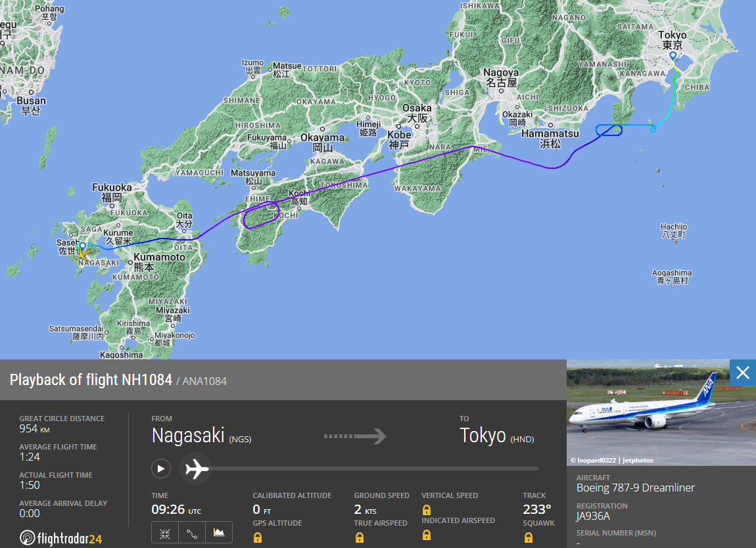Screen dimensions: 756x548
Task: Click the Hachijo island label on map
Action: tap(674, 231)
